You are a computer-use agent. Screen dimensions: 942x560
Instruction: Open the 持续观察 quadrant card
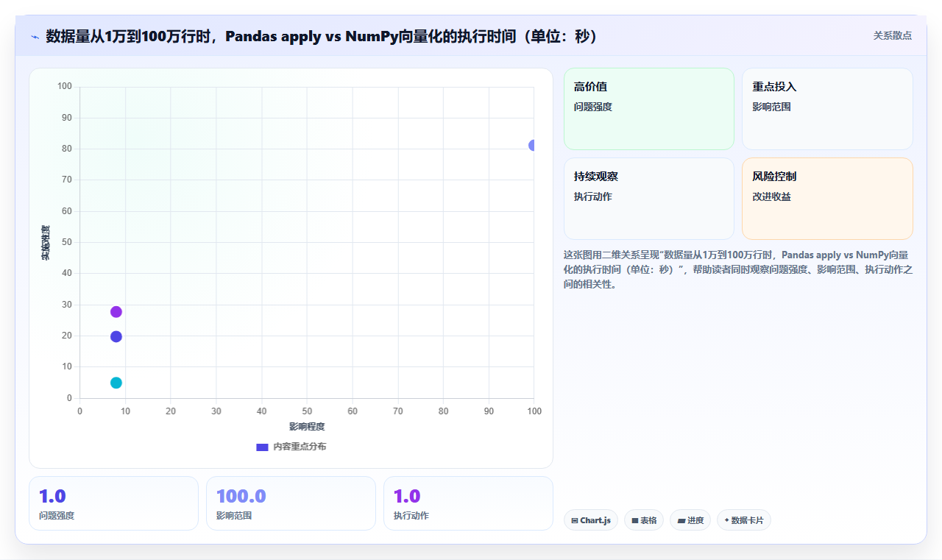(x=649, y=199)
